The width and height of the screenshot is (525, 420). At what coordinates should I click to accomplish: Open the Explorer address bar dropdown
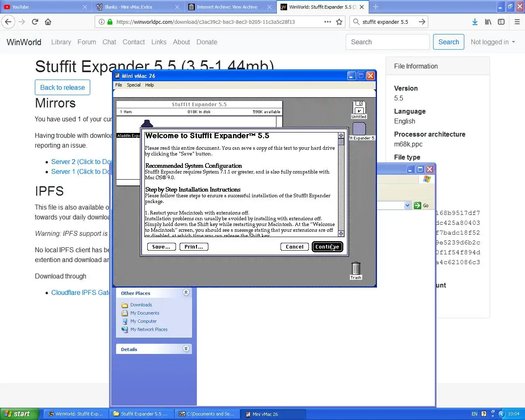407,205
